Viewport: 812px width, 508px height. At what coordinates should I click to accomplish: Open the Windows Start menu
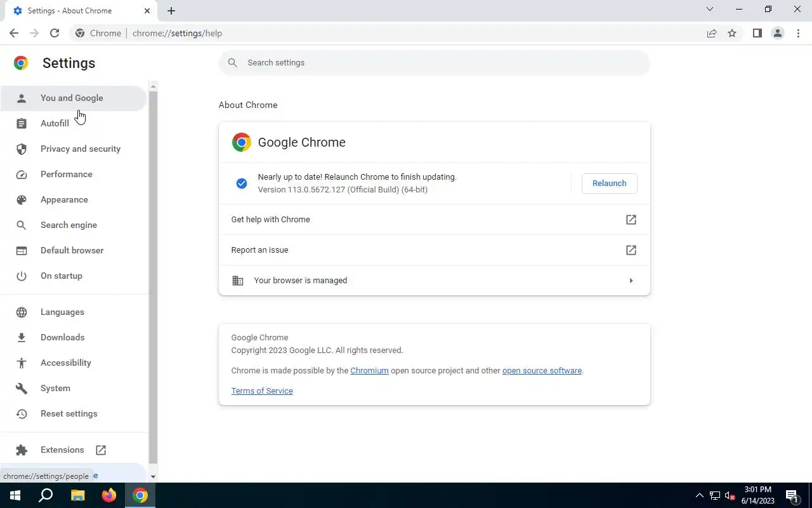(15, 495)
